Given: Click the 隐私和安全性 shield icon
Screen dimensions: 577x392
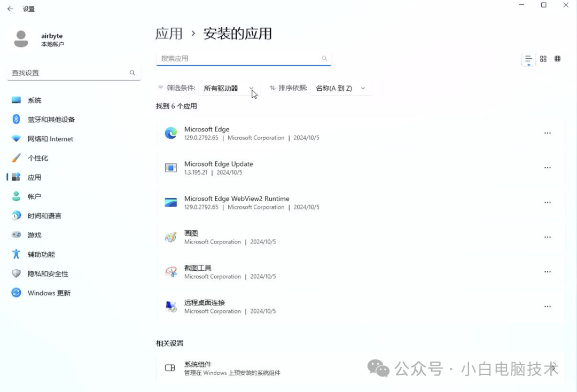Looking at the screenshot, I should tap(16, 273).
